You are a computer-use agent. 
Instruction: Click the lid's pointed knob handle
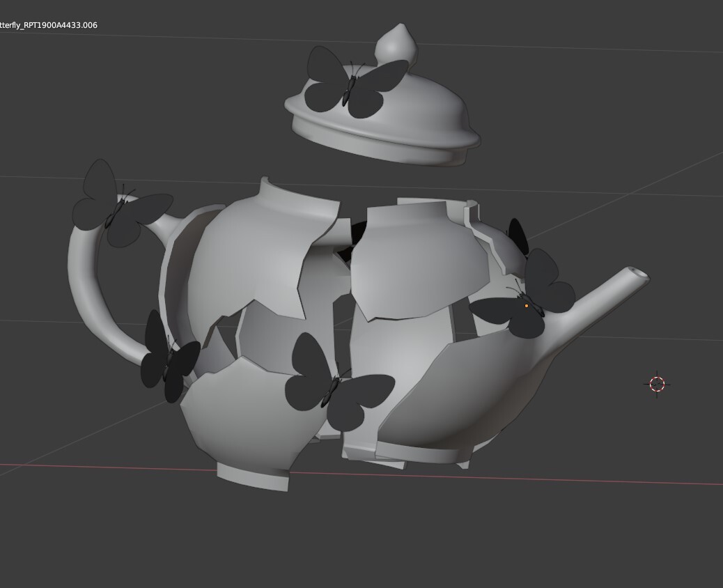point(394,45)
